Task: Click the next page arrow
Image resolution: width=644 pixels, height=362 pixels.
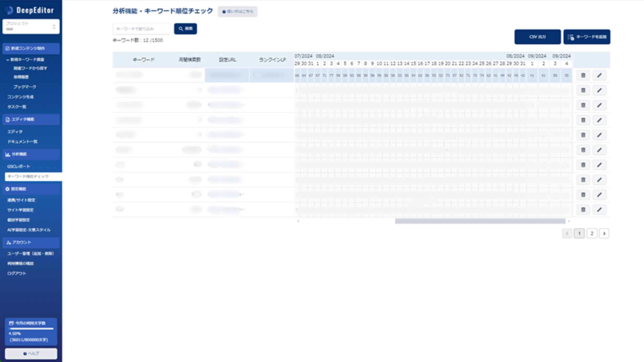Action: click(x=604, y=234)
